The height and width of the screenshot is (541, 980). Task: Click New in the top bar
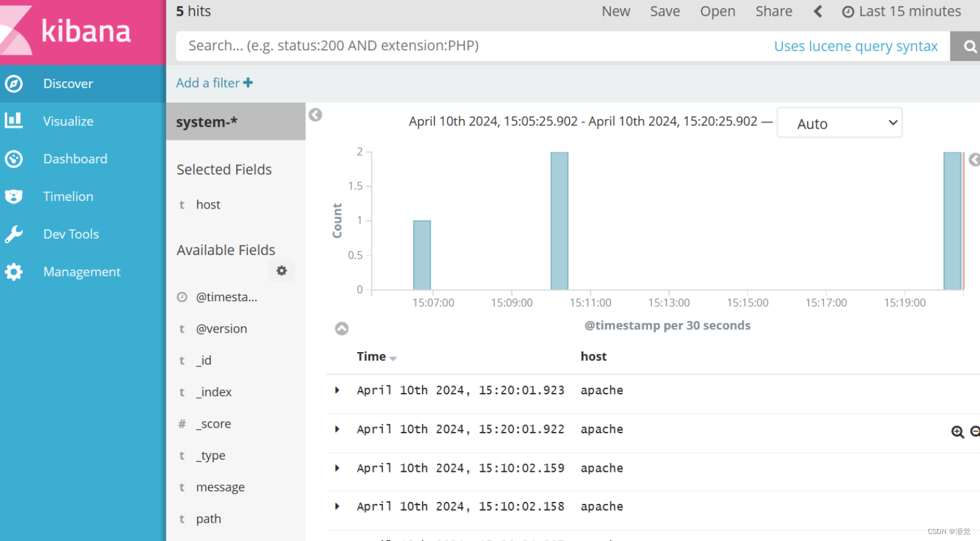pos(616,11)
